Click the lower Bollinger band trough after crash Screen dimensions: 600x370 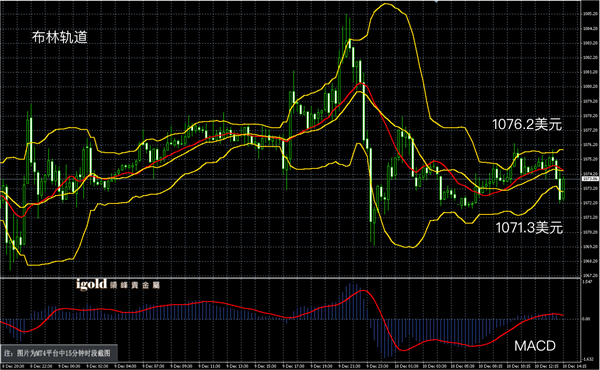point(409,247)
